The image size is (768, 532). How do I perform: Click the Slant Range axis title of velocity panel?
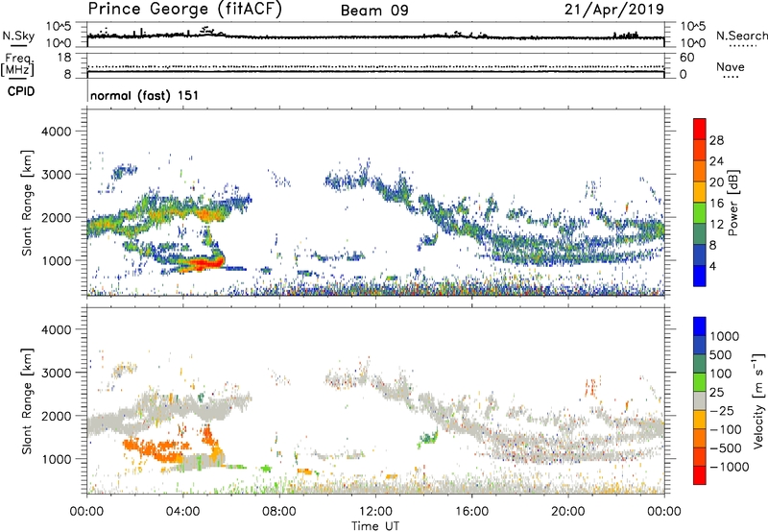point(27,400)
